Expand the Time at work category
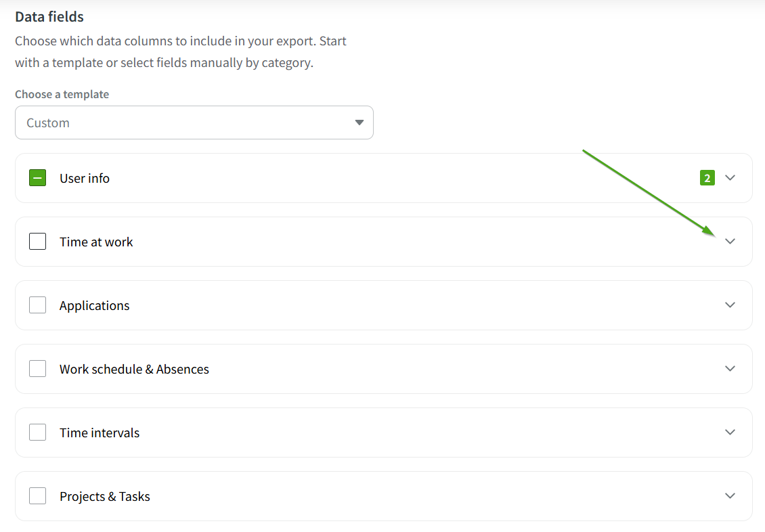Screen dimensions: 765x532 (730, 241)
